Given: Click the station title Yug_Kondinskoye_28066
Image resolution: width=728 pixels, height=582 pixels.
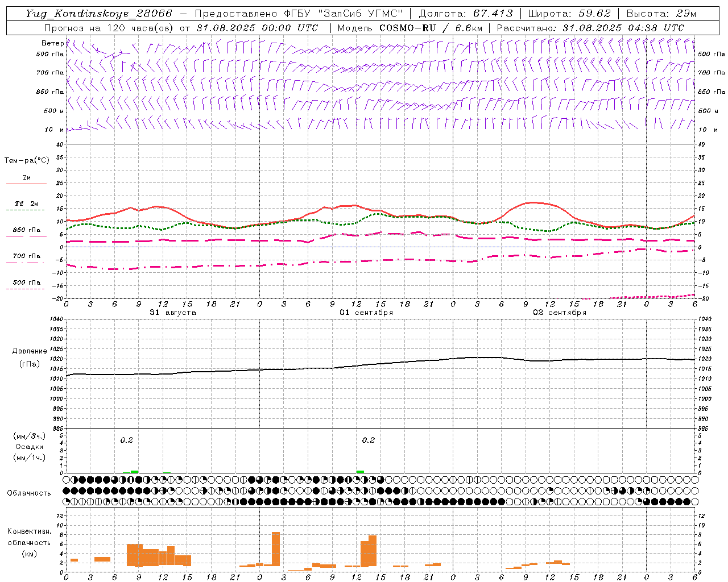Looking at the screenshot, I should point(98,14).
